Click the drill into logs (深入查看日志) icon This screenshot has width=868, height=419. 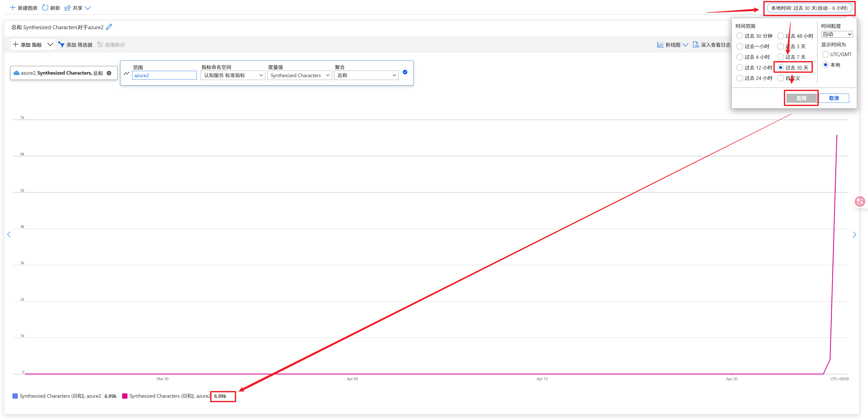(x=696, y=44)
